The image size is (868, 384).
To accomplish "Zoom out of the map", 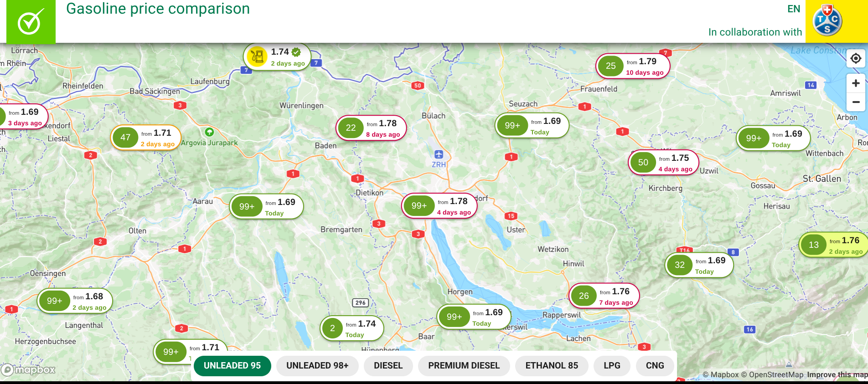I will [x=856, y=102].
